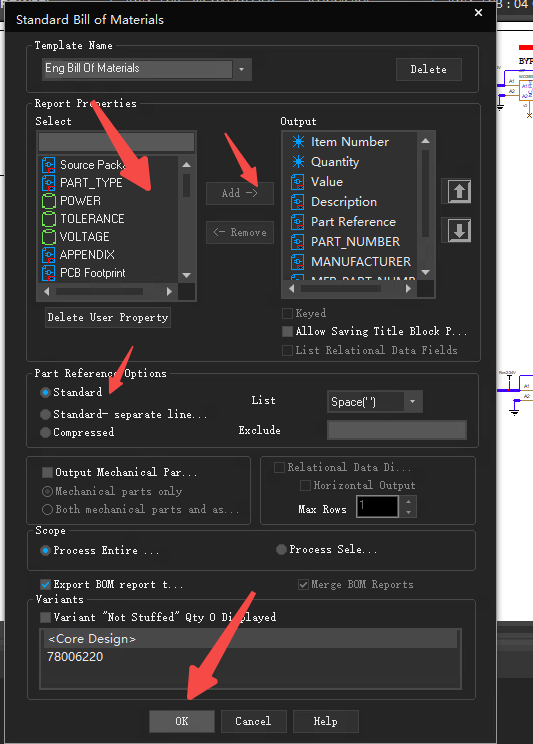
Task: Confirm the dialog with OK
Action: [x=182, y=721]
